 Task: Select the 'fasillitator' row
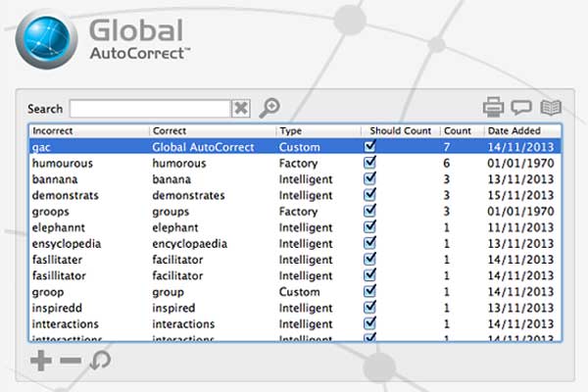coord(295,275)
